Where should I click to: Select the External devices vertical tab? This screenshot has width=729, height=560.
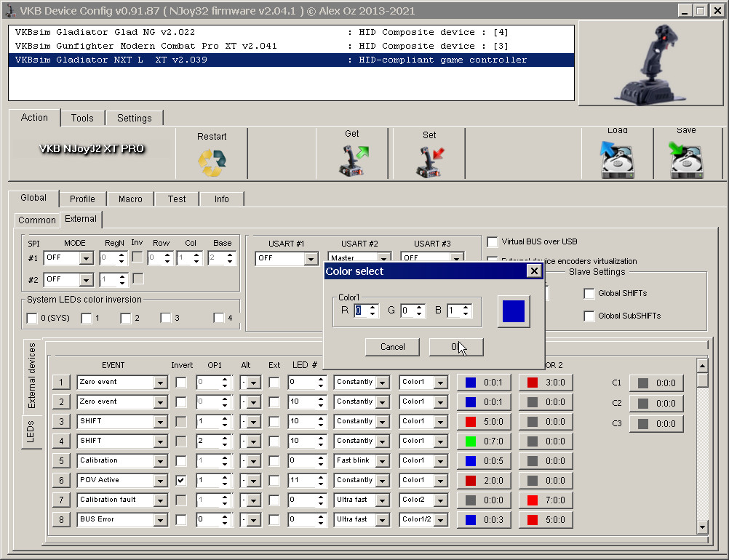pos(31,376)
